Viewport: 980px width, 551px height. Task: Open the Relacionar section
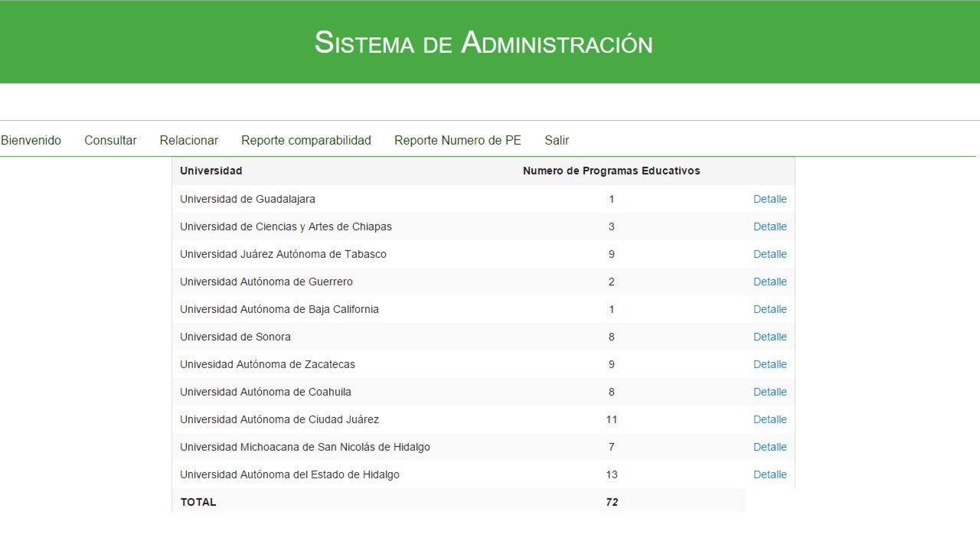pos(189,140)
